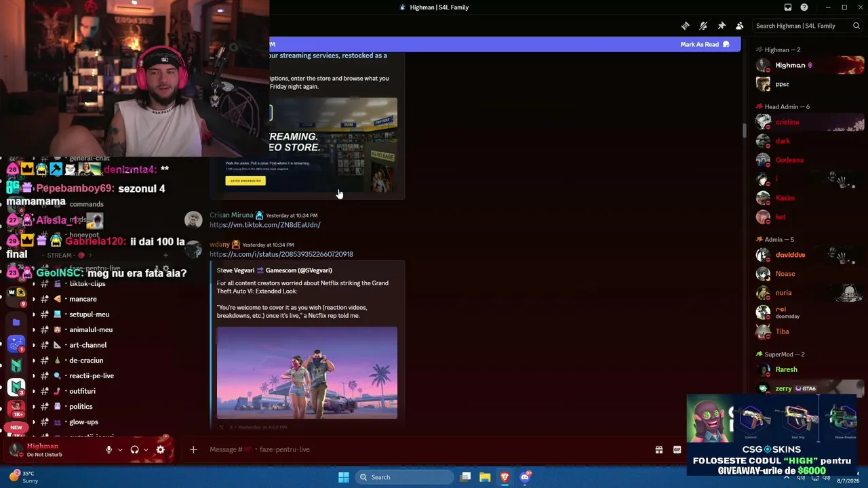Image resolution: width=868 pixels, height=488 pixels.
Task: Open microphone input options arrow
Action: point(120,449)
